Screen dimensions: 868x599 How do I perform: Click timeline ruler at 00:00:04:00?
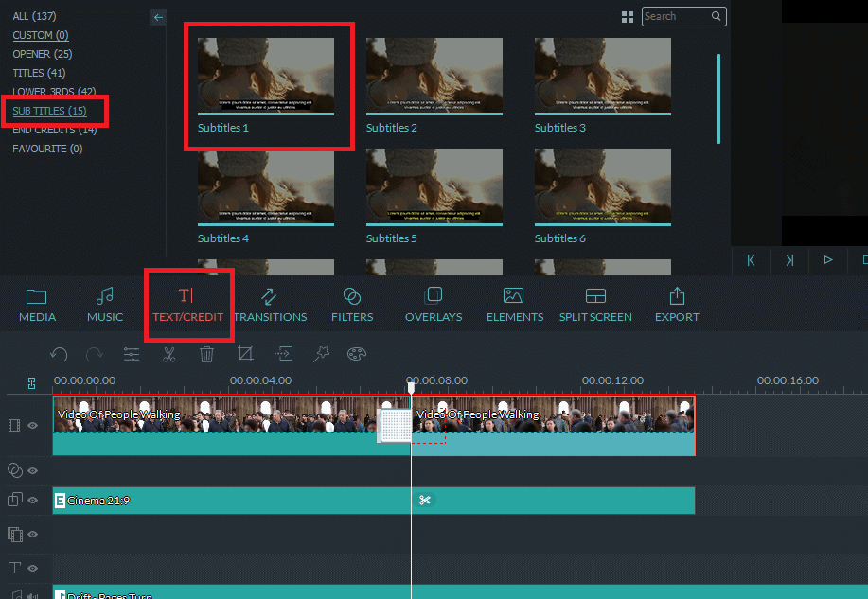[260, 380]
